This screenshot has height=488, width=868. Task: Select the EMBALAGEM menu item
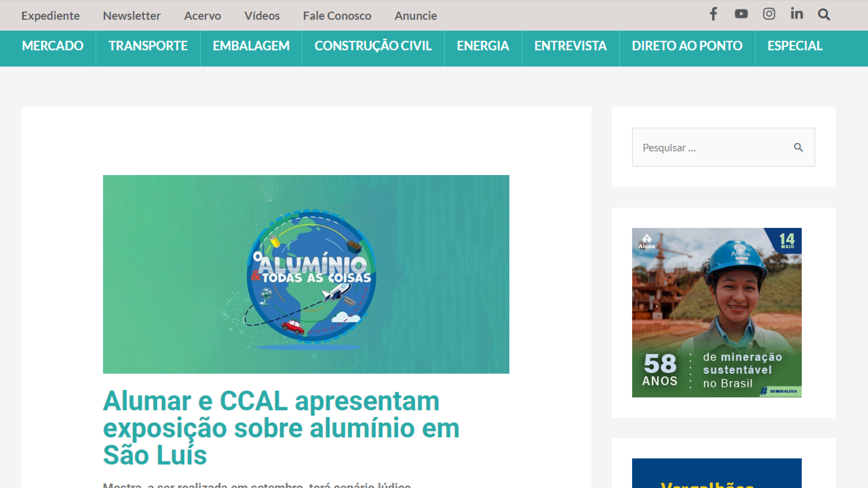pyautogui.click(x=251, y=46)
